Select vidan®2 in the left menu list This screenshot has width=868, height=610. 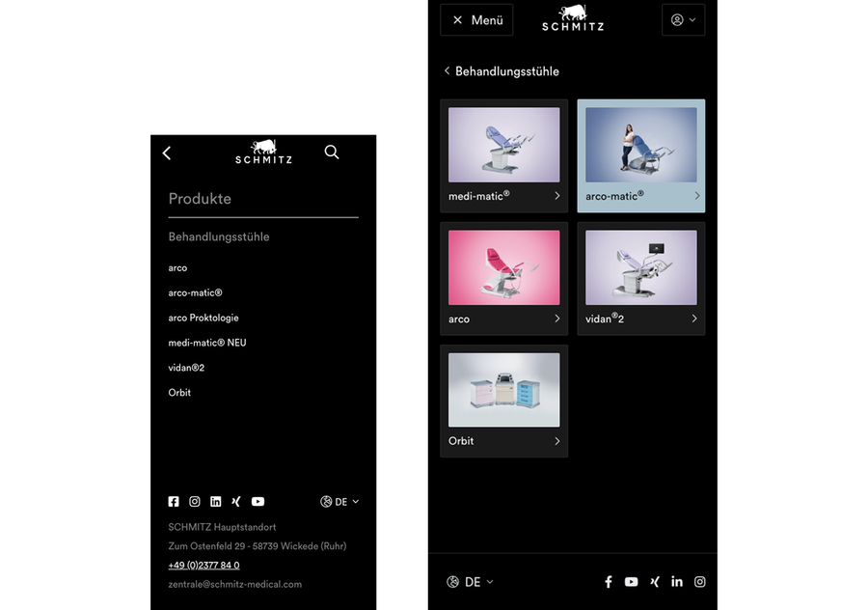pyautogui.click(x=186, y=368)
